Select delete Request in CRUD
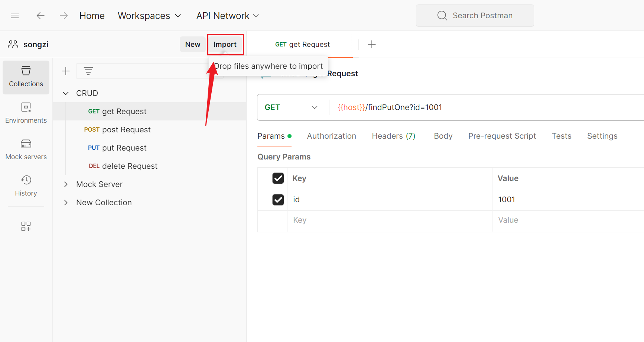 150,166
